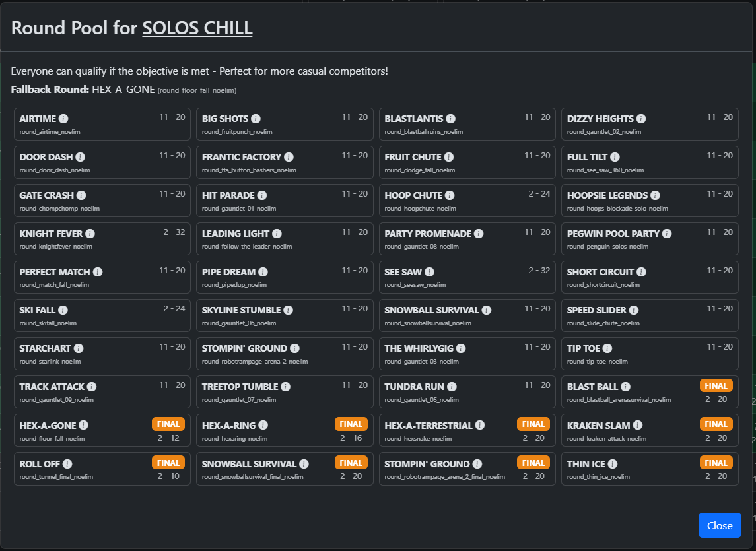
Task: Open TIP TOE info icon
Action: point(607,348)
